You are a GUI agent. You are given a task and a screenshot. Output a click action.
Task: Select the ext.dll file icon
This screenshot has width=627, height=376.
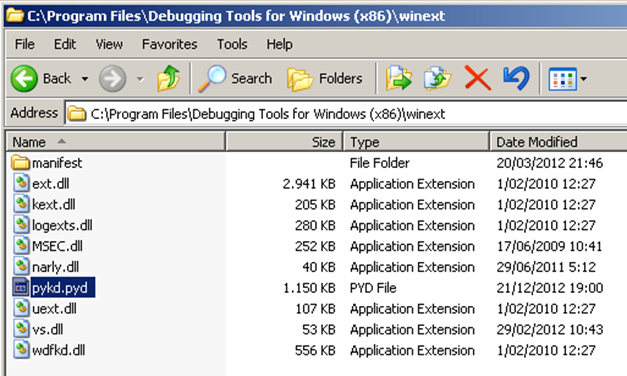(21, 183)
